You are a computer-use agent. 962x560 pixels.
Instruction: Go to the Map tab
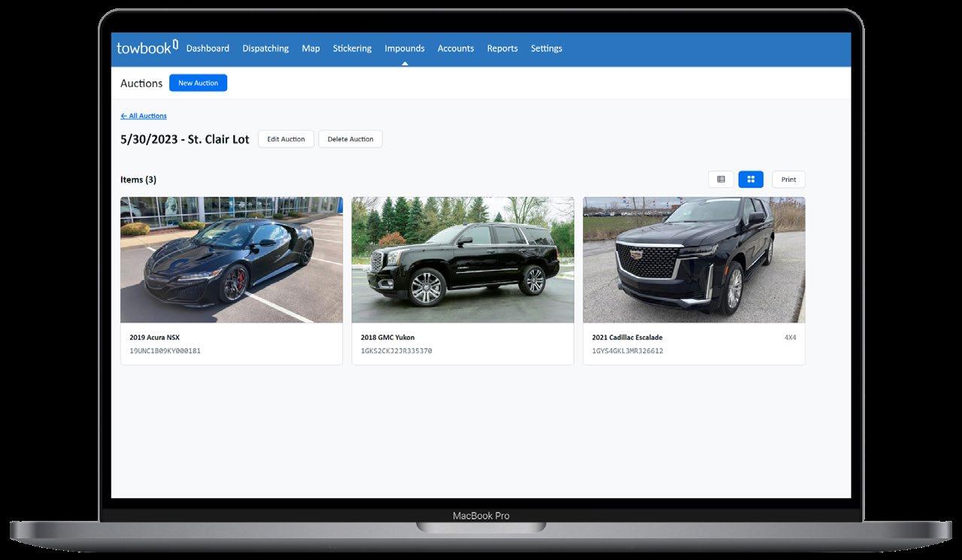tap(311, 48)
